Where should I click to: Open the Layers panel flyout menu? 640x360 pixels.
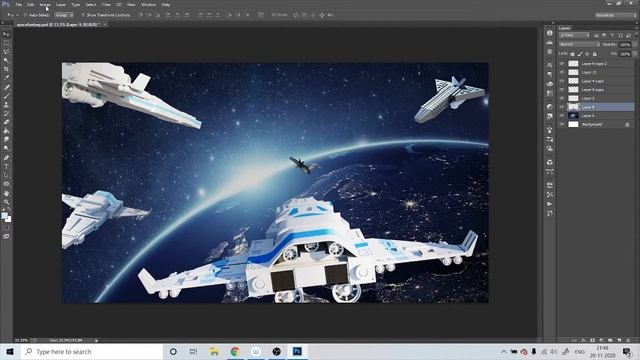(636, 28)
